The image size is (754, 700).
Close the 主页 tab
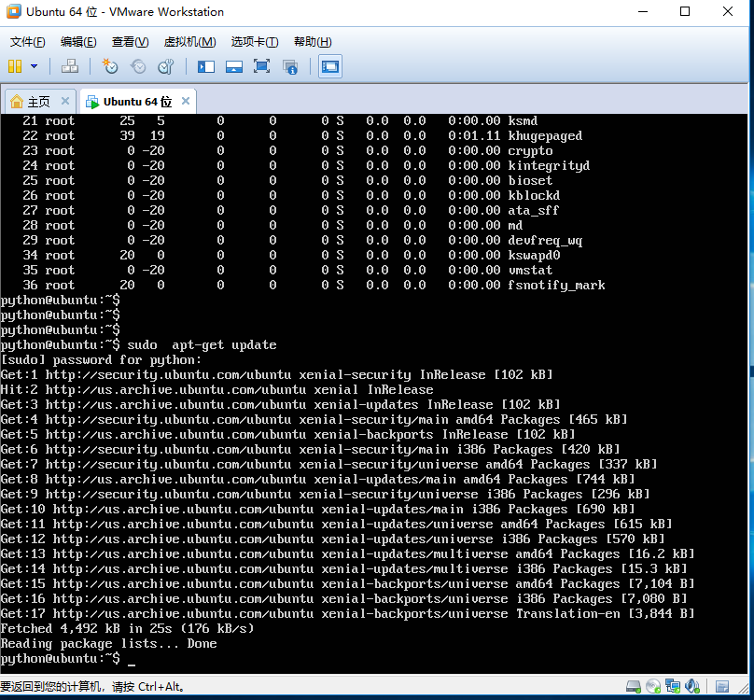click(x=65, y=101)
